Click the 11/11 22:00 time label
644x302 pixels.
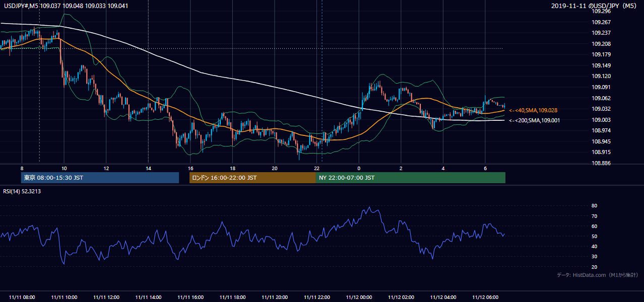tap(317, 297)
